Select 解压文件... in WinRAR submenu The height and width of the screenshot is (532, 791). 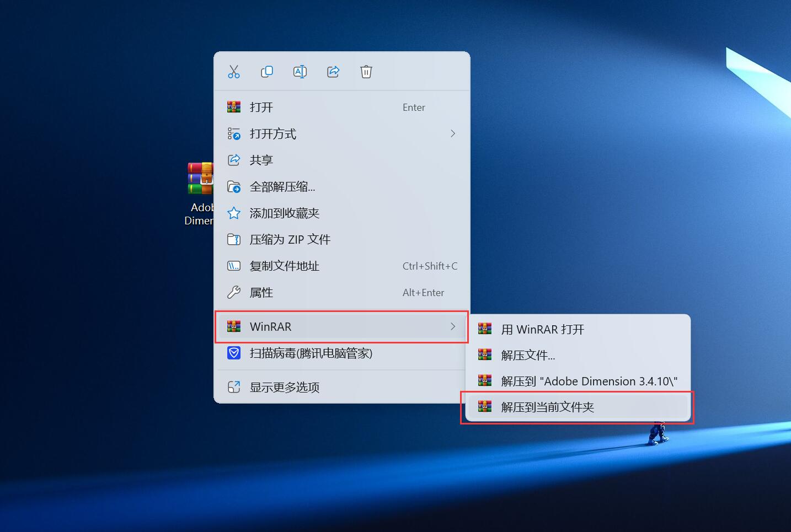(x=528, y=356)
